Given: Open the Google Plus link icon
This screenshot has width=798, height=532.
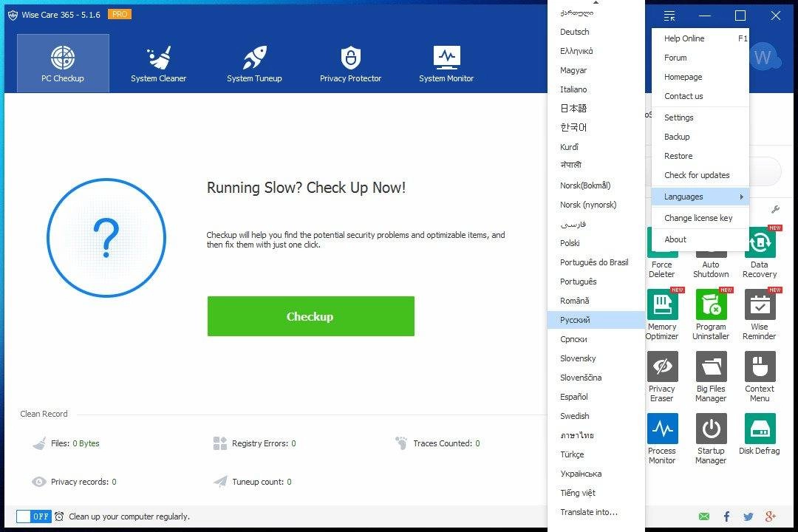Looking at the screenshot, I should coord(771,516).
